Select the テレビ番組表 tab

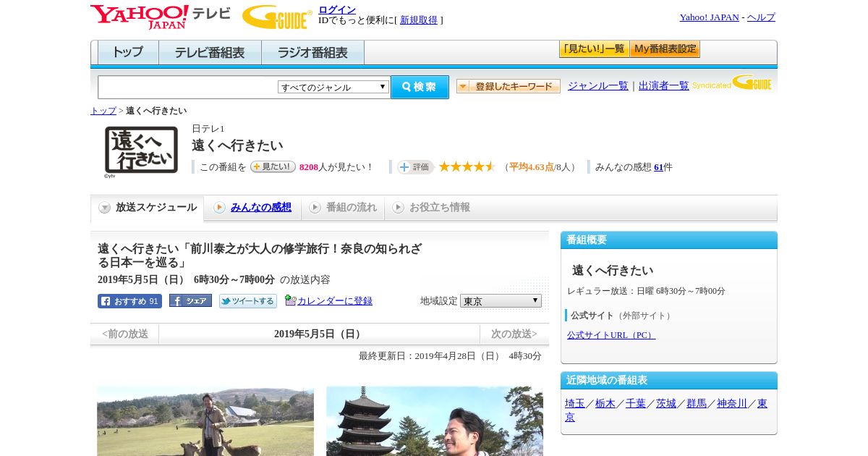coord(210,53)
